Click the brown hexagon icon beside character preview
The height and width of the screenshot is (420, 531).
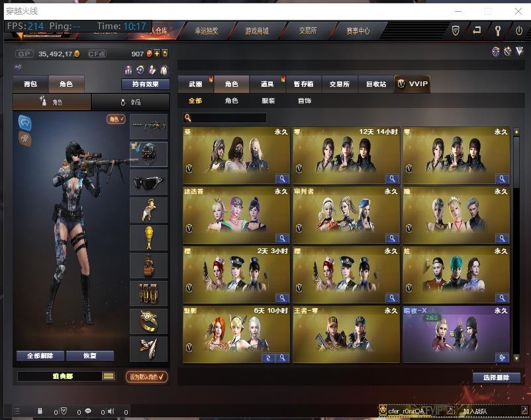tap(25, 139)
